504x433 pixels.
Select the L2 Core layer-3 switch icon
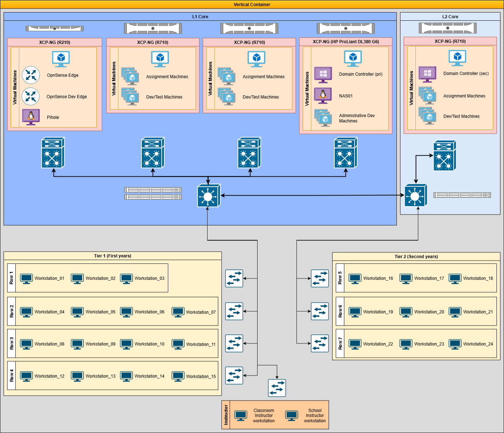coord(416,195)
